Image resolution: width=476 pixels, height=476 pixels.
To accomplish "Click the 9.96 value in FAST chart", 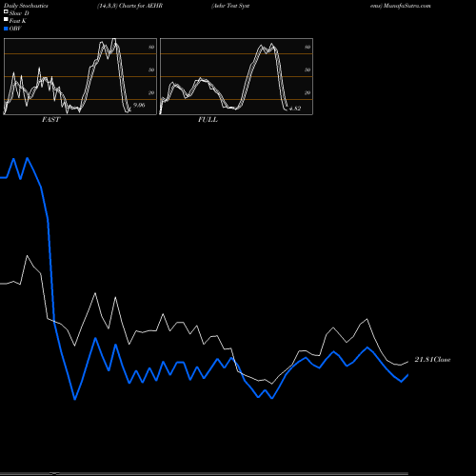I will 139,105.
